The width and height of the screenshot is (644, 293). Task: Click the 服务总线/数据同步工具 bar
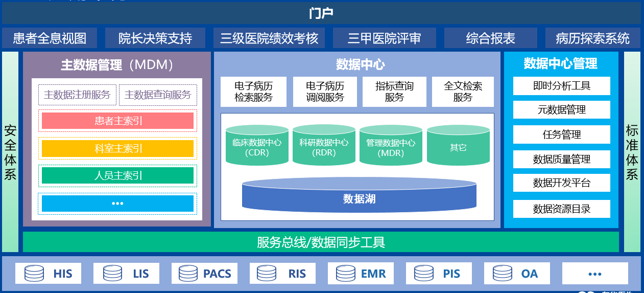pyautogui.click(x=321, y=242)
